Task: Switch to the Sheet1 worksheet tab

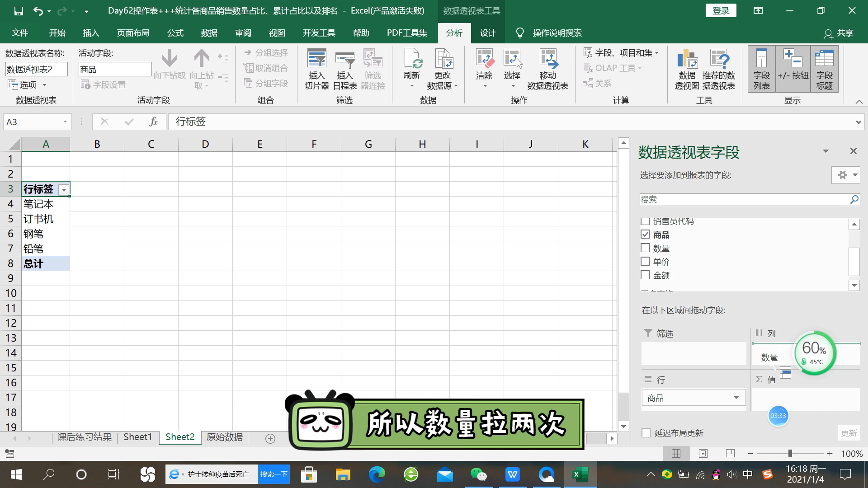Action: pyautogui.click(x=137, y=436)
